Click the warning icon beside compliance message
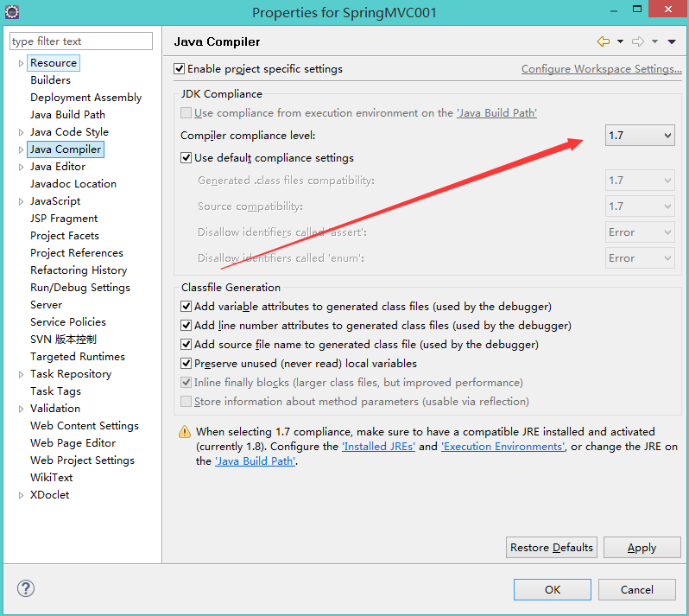The width and height of the screenshot is (689, 616). click(x=185, y=432)
